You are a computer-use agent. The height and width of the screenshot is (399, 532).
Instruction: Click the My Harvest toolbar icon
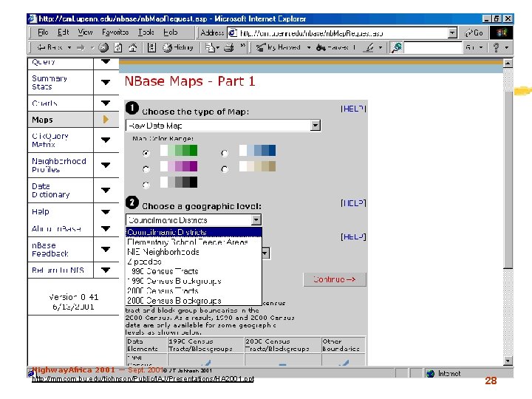click(x=261, y=47)
